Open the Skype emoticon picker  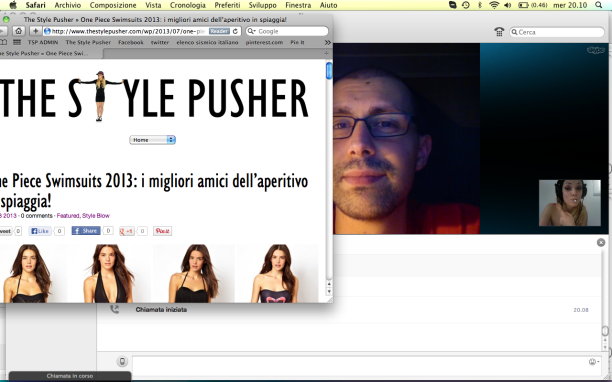click(x=593, y=362)
